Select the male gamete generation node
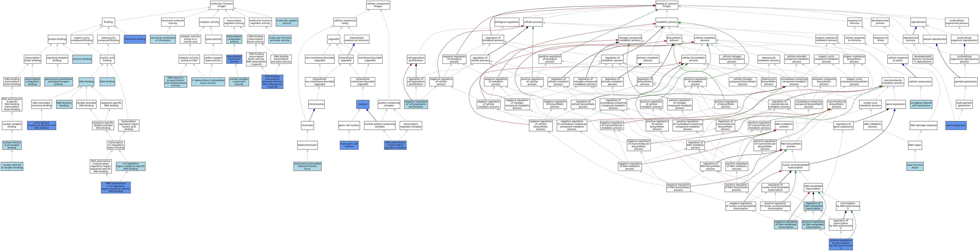Image resolution: width=980 pixels, height=251 pixels. tap(964, 104)
